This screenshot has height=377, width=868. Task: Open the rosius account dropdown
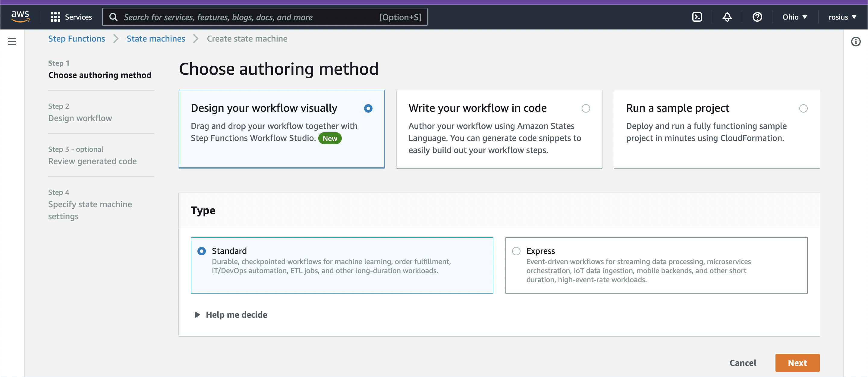tap(842, 17)
